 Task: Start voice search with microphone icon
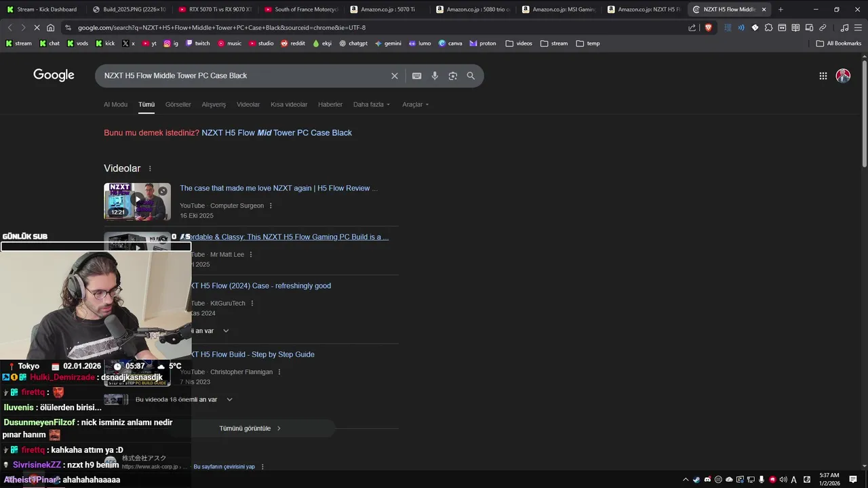[435, 76]
